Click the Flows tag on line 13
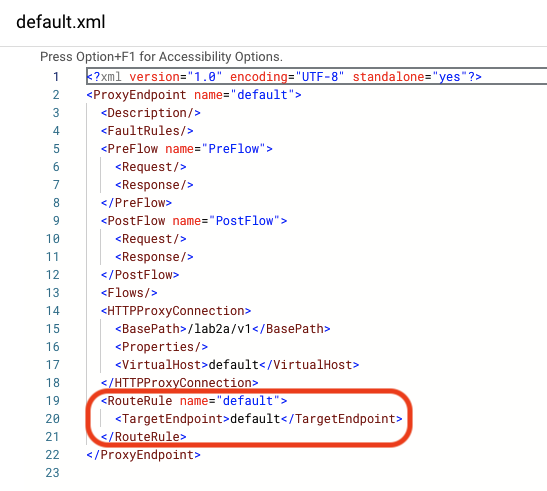 coord(129,293)
